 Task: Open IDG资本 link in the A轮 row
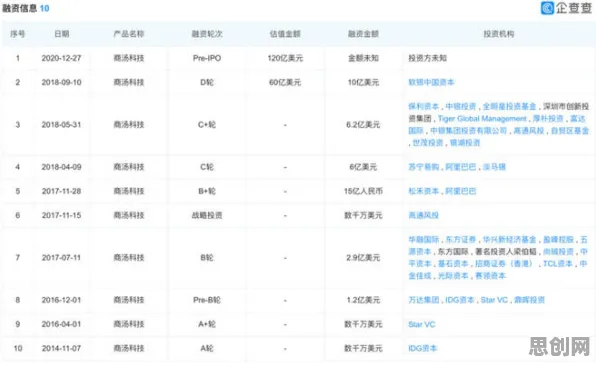tap(423, 349)
